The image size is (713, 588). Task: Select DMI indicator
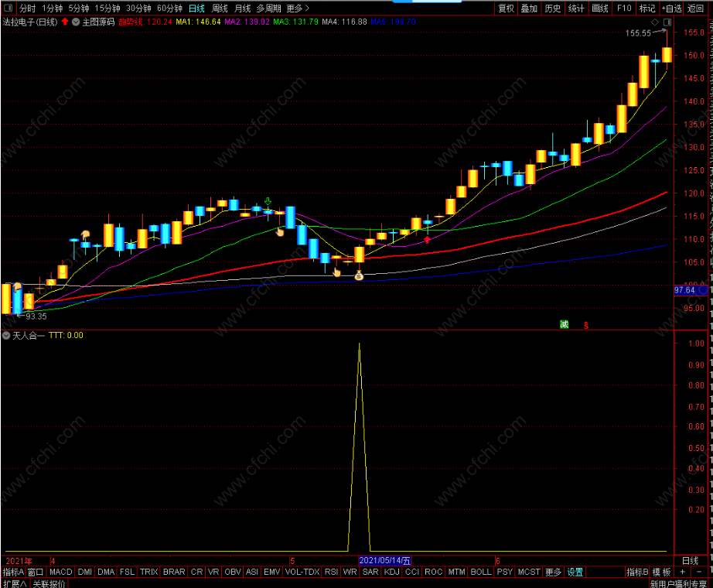click(x=85, y=572)
